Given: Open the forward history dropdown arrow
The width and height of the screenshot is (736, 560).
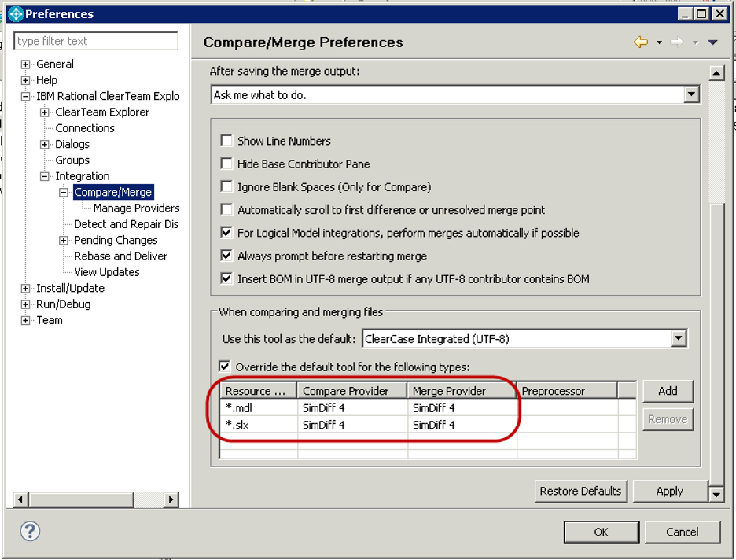Looking at the screenshot, I should pyautogui.click(x=696, y=42).
